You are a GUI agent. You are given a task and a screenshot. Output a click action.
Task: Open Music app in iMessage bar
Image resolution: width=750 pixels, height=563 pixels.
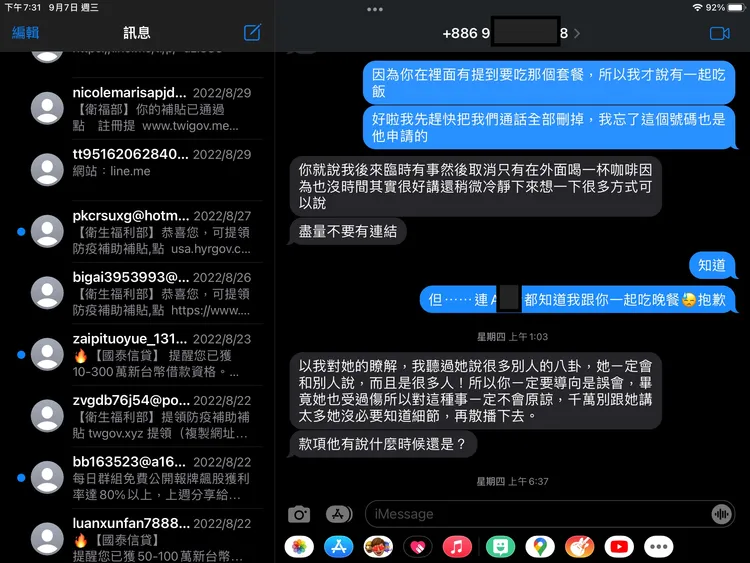[x=457, y=547]
